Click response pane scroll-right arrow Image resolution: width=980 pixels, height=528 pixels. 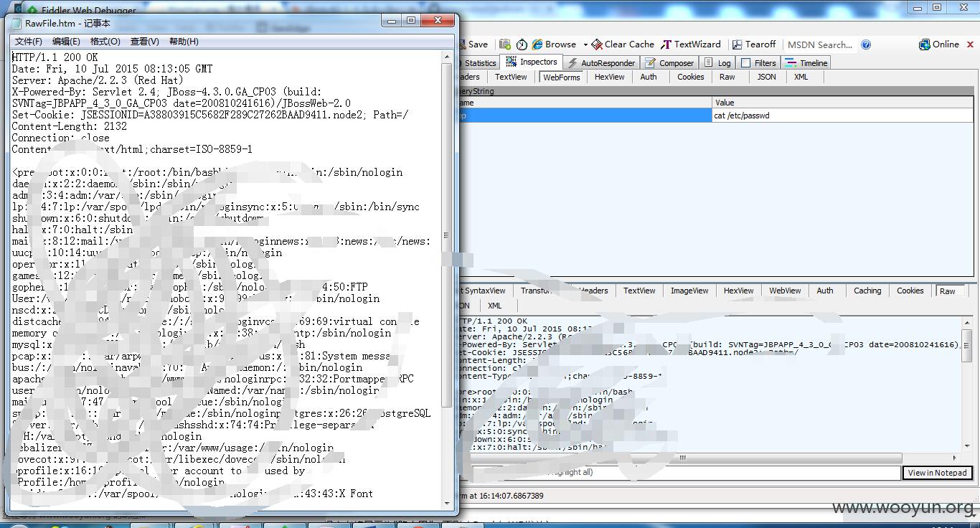coord(954,458)
